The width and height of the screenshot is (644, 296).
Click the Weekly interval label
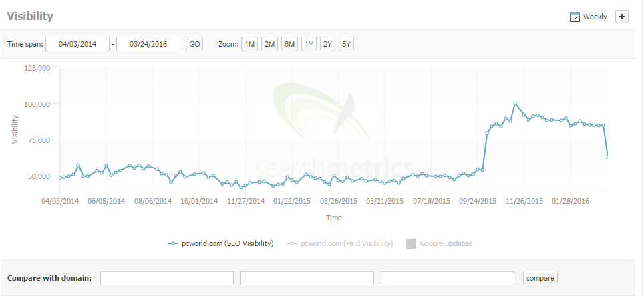(595, 17)
